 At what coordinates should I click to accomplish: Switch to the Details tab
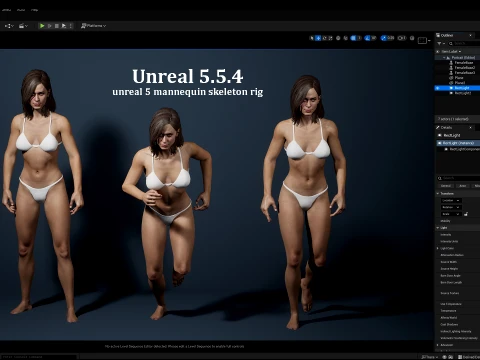point(446,128)
